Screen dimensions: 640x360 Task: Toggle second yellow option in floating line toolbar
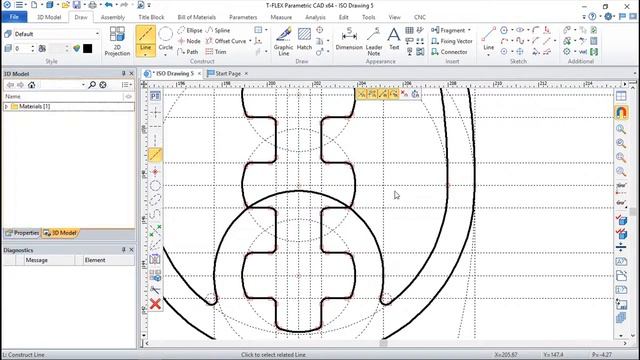(x=372, y=94)
